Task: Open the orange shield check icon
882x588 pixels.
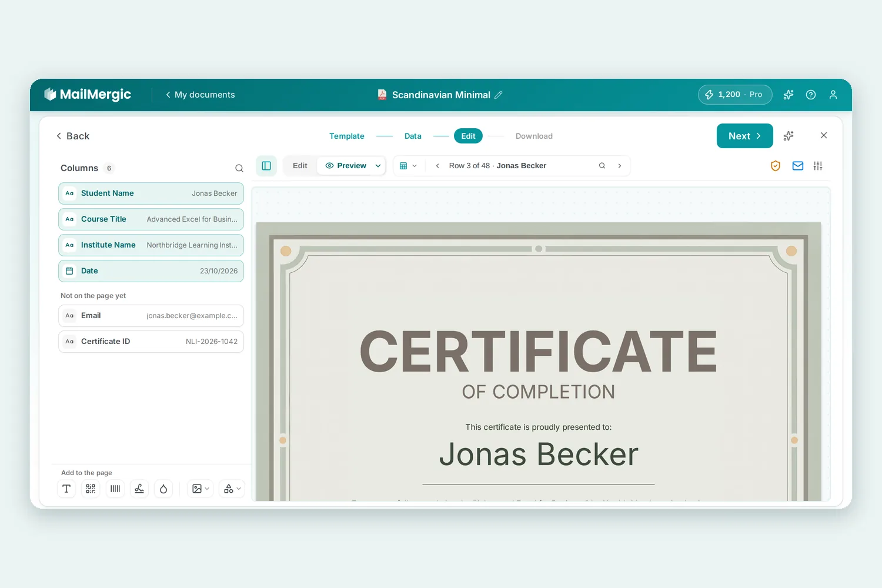Action: tap(776, 166)
